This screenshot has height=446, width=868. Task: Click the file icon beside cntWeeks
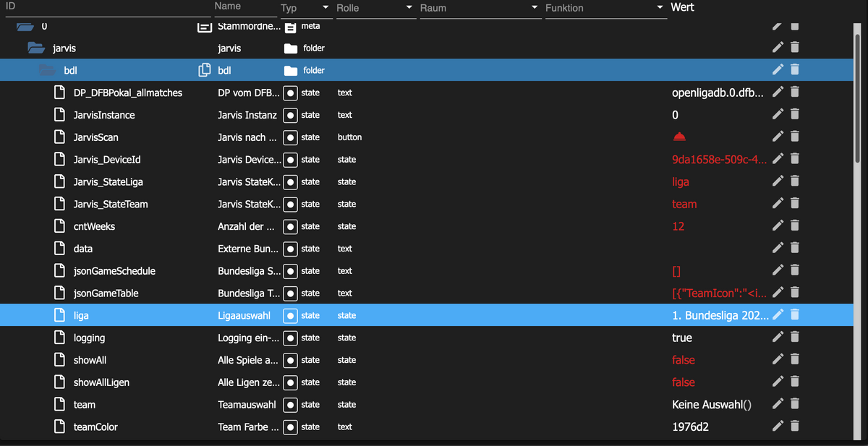click(61, 226)
